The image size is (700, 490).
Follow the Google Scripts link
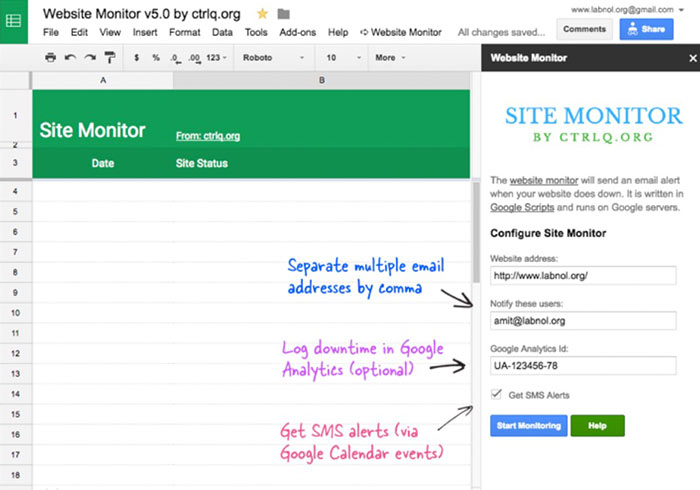522,207
